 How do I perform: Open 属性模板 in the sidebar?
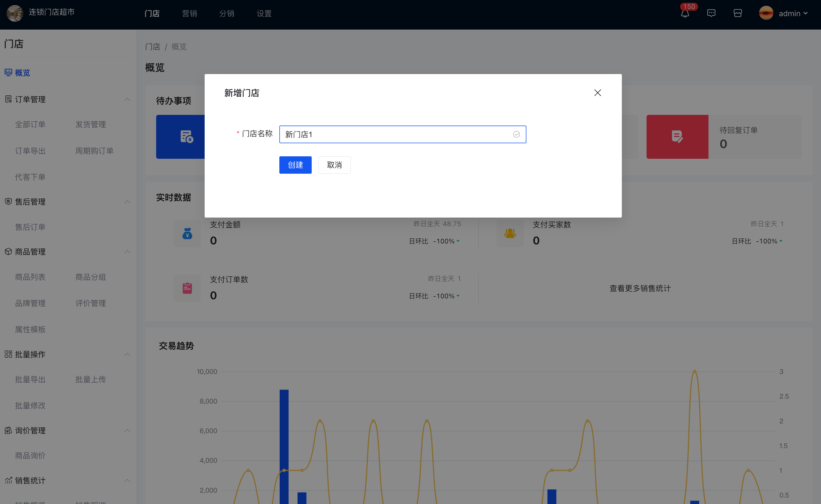tap(30, 329)
